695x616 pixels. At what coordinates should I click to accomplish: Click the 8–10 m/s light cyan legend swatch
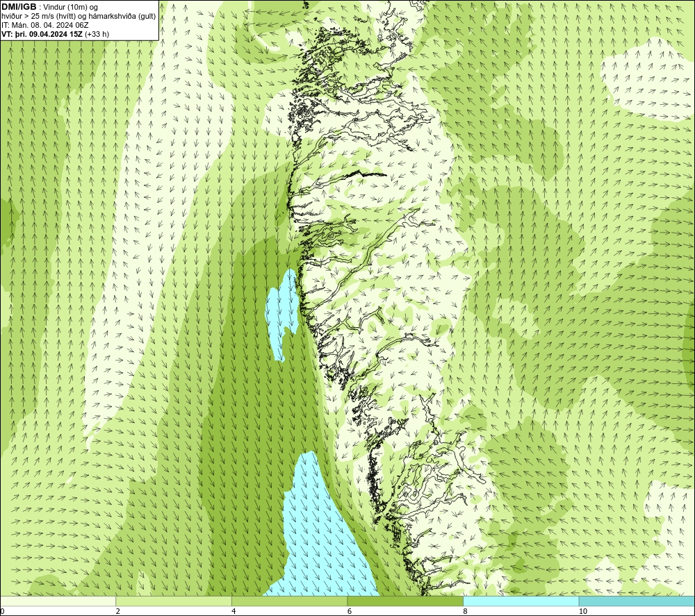click(x=521, y=601)
